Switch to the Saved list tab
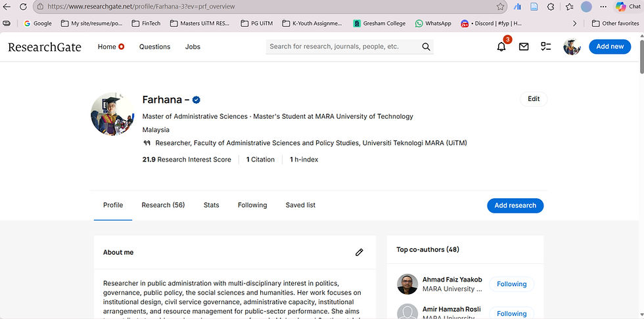The image size is (644, 319). pyautogui.click(x=300, y=205)
